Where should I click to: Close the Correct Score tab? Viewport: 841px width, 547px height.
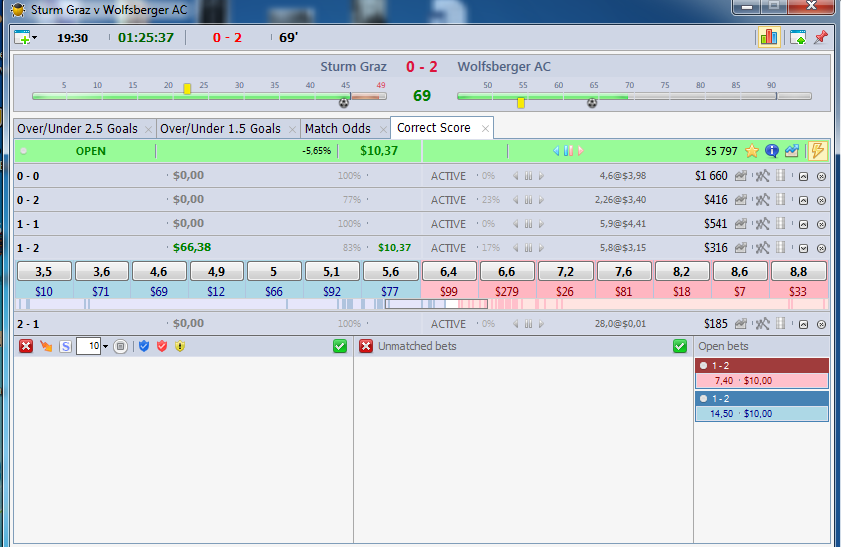point(485,129)
